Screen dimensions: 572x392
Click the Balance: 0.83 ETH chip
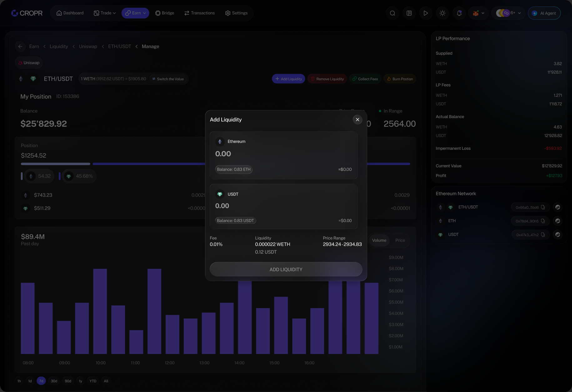234,169
